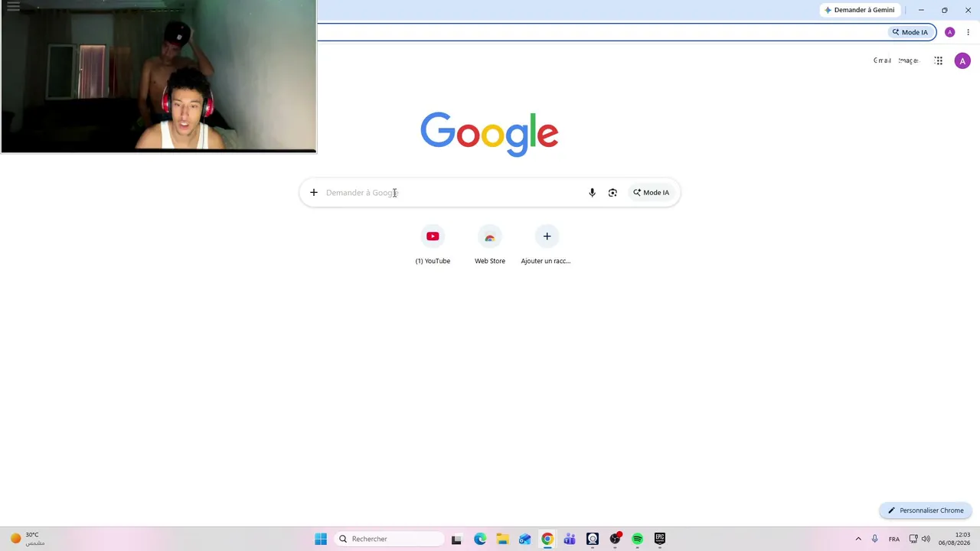Click the taskbar Rechercher search box
This screenshot has height=551, width=980.
point(389,539)
